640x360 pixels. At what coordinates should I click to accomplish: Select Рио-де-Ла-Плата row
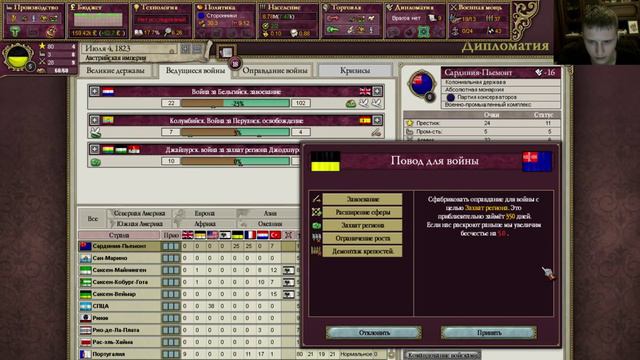[x=189, y=330]
